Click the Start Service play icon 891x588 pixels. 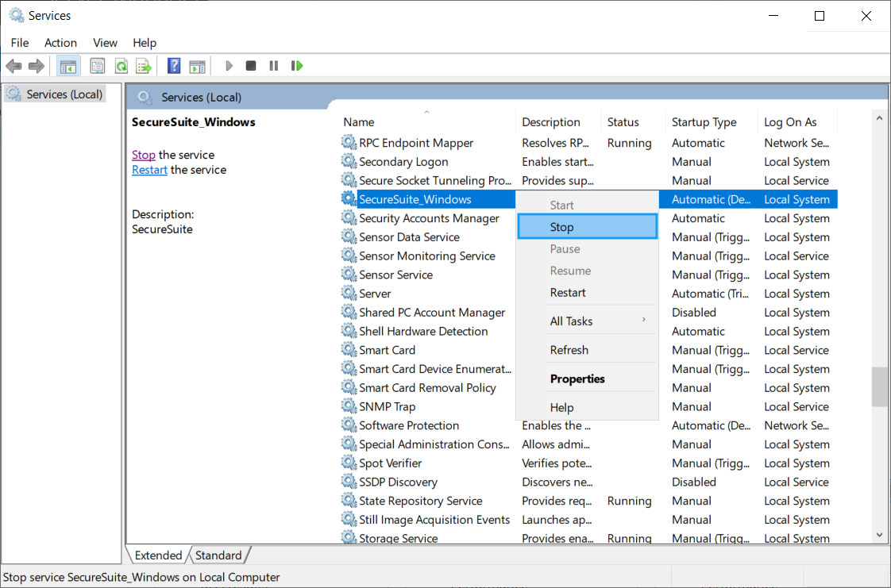(229, 66)
